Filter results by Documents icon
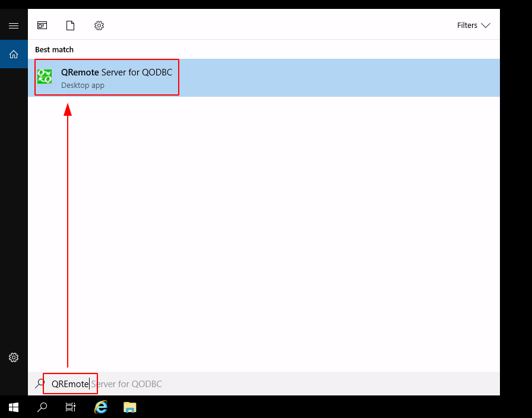 point(70,26)
